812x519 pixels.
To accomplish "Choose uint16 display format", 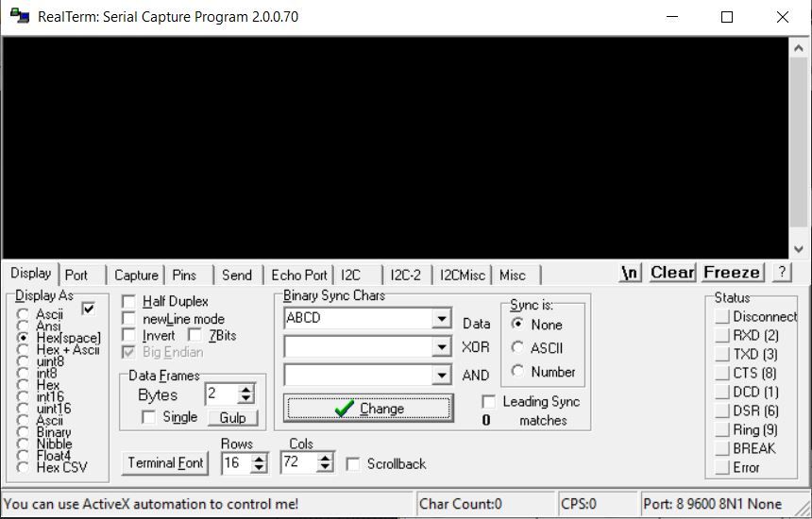I will (x=23, y=409).
